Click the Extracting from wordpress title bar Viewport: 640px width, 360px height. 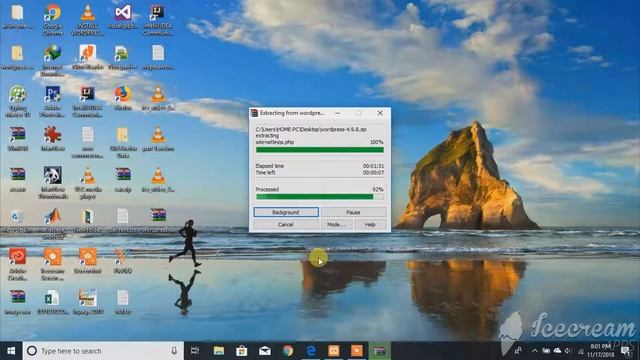291,113
